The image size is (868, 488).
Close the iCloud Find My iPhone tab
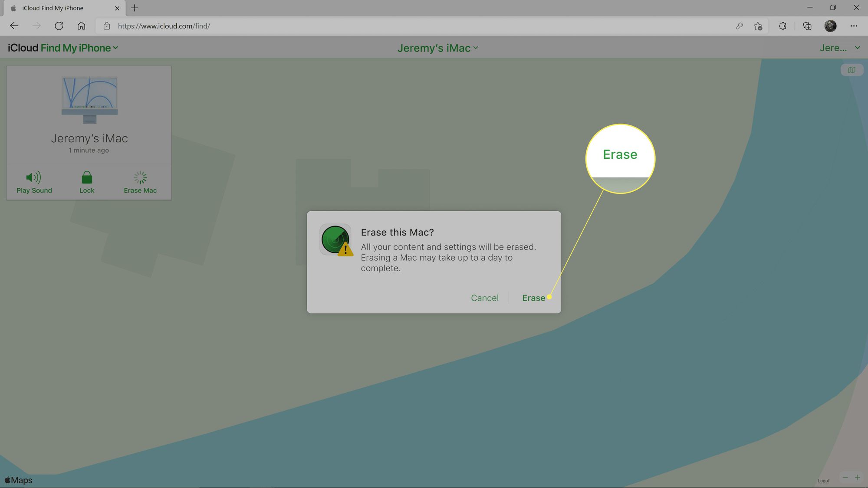(x=117, y=8)
